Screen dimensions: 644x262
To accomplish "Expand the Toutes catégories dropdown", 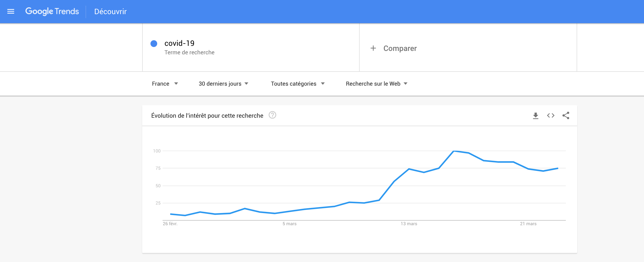I will [x=297, y=84].
